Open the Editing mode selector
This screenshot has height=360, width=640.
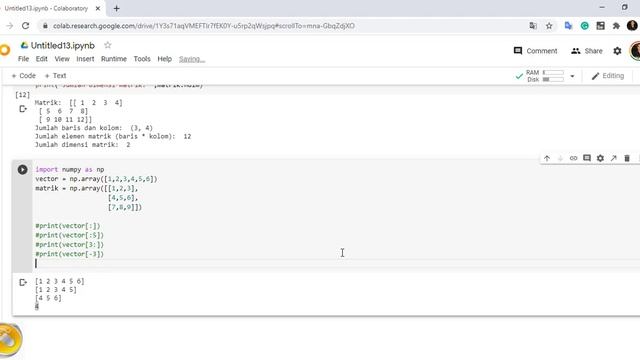coord(608,76)
